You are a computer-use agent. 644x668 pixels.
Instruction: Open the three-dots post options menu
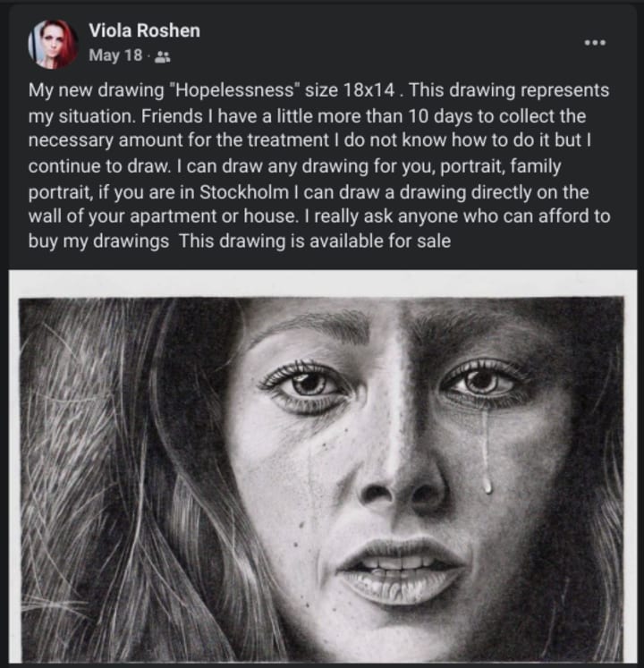595,43
